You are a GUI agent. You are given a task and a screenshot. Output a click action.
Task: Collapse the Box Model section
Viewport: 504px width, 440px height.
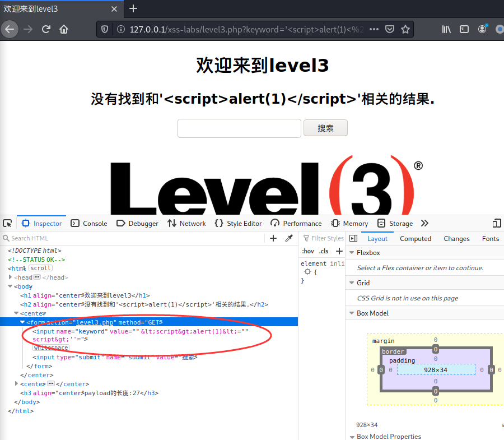(352, 313)
